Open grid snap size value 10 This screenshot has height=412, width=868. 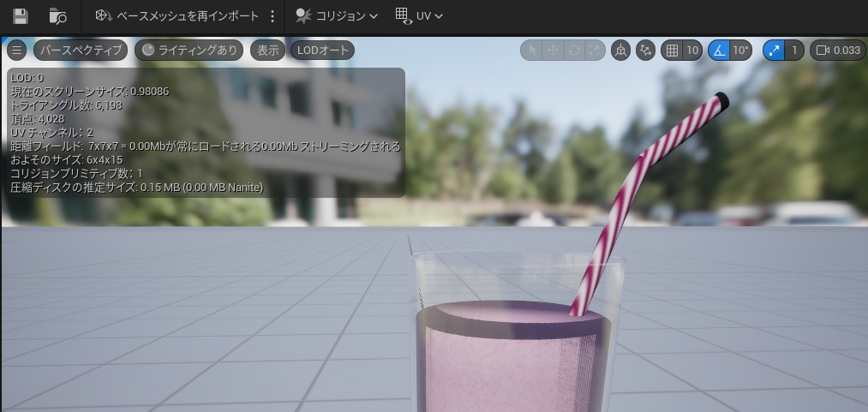point(692,51)
